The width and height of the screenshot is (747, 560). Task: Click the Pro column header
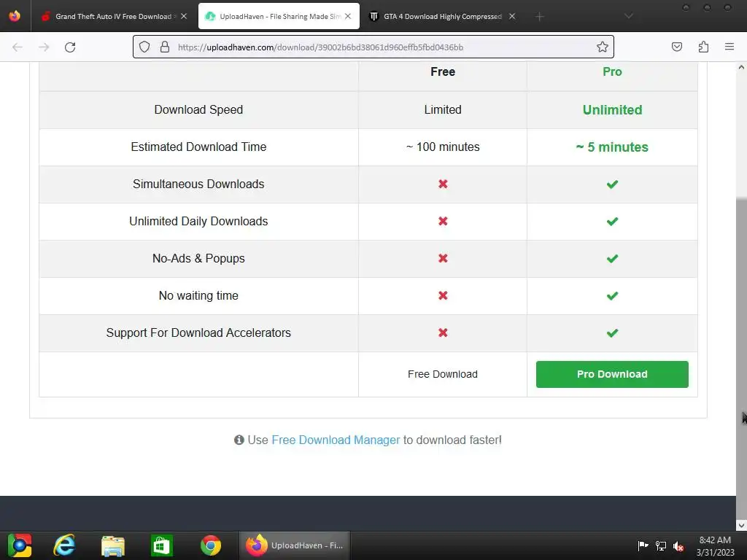tap(612, 72)
